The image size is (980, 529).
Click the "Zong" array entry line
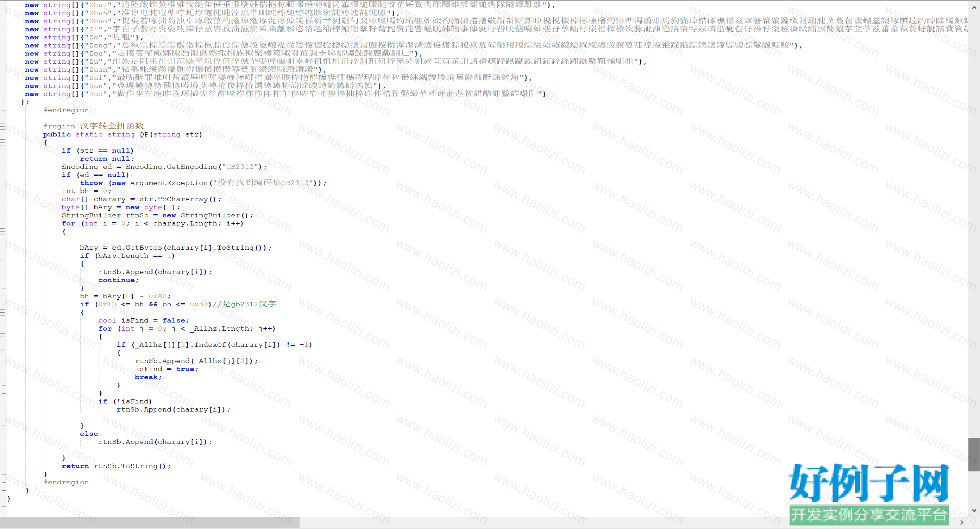click(x=414, y=45)
